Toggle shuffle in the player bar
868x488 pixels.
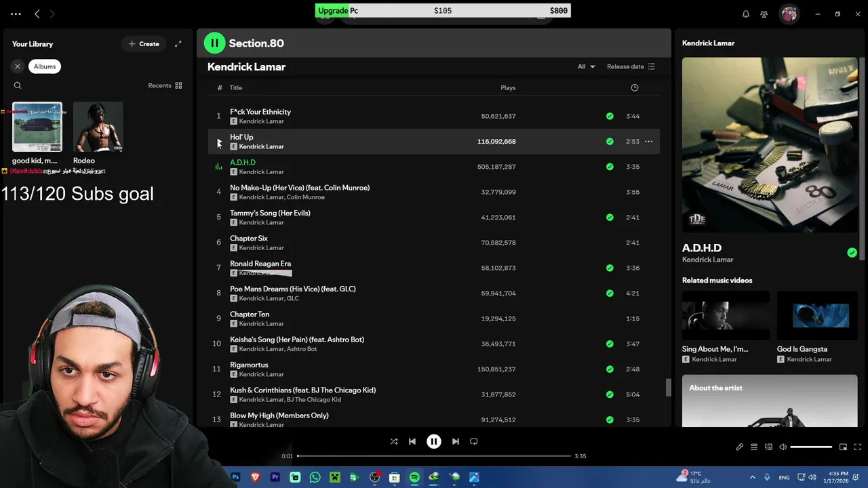(394, 441)
